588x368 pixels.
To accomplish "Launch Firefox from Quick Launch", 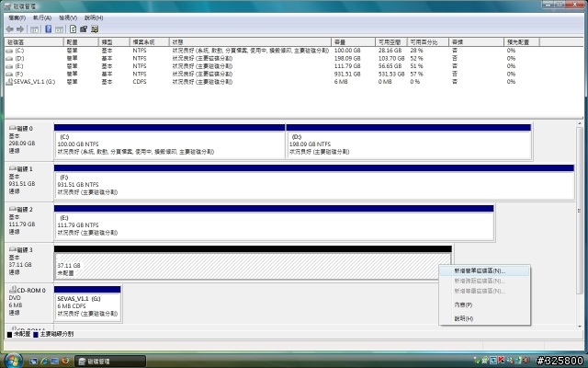I will (x=65, y=362).
